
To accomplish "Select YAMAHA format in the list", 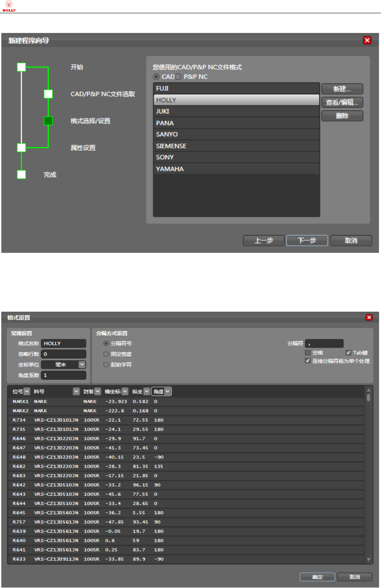I will [236, 168].
